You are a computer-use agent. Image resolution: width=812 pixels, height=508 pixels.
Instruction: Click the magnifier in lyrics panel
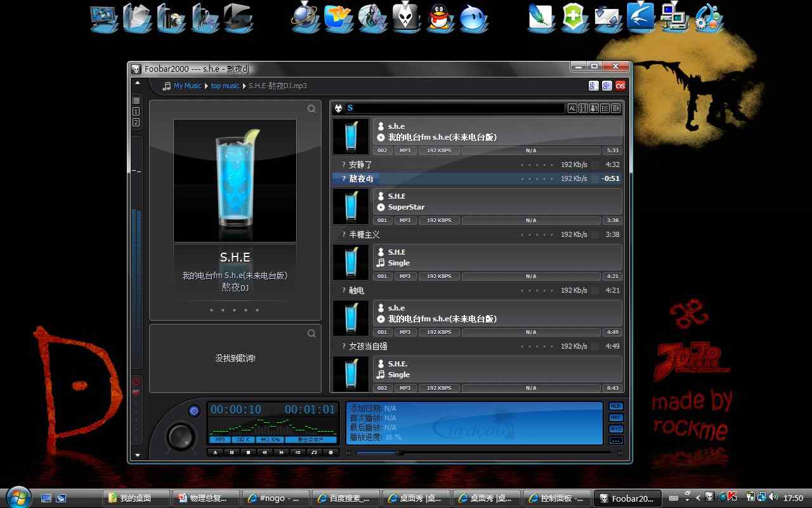311,333
